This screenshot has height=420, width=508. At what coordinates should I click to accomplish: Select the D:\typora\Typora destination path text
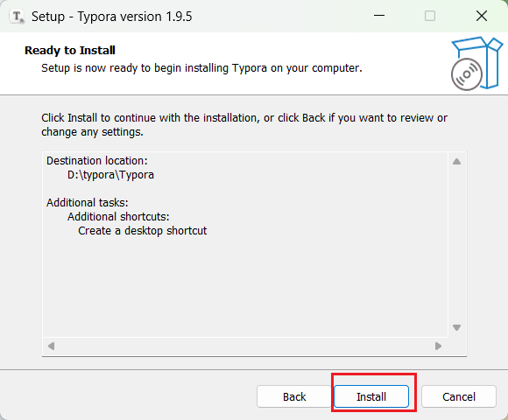coord(110,175)
